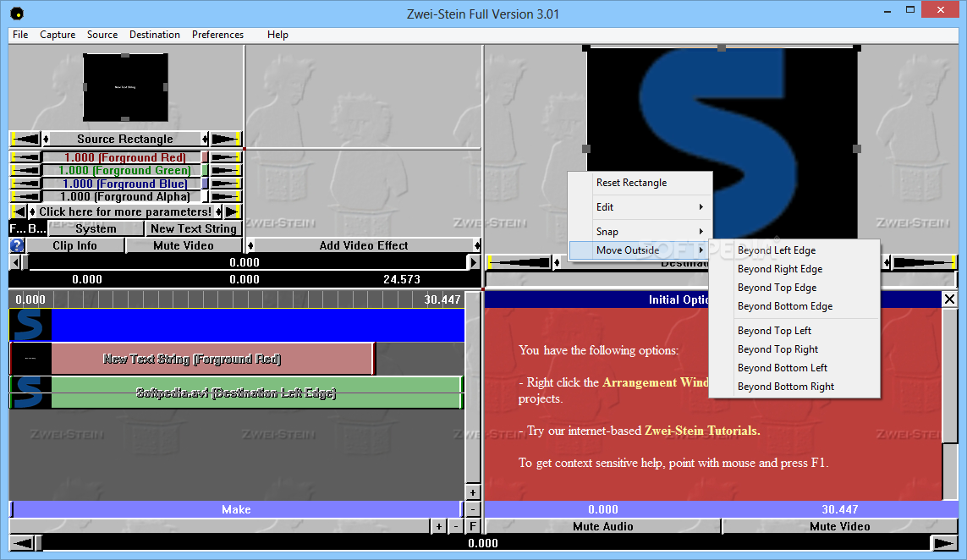Open the Add Video Effect dropdown

[364, 245]
